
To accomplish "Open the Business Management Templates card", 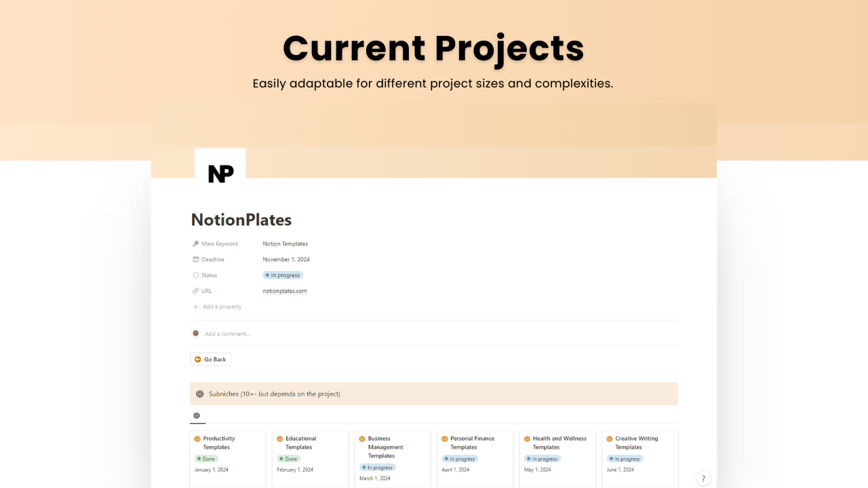I will click(393, 459).
